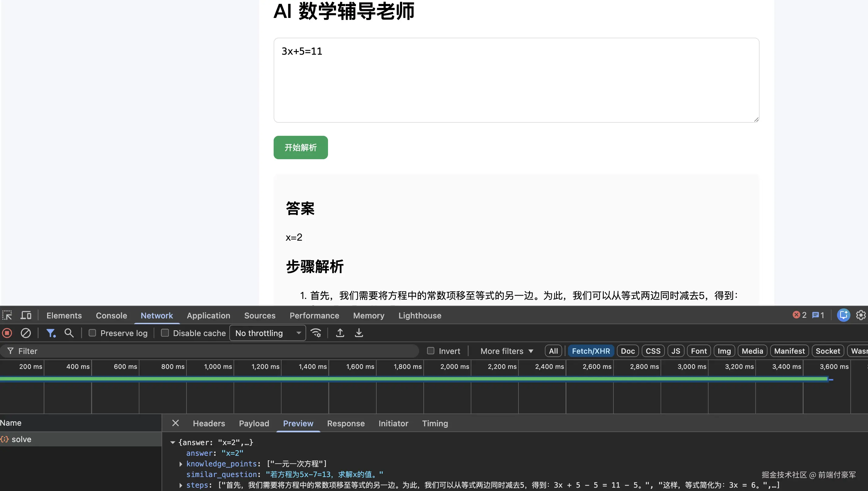The image size is (868, 491).
Task: Open the No throttling dropdown
Action: [x=268, y=333]
